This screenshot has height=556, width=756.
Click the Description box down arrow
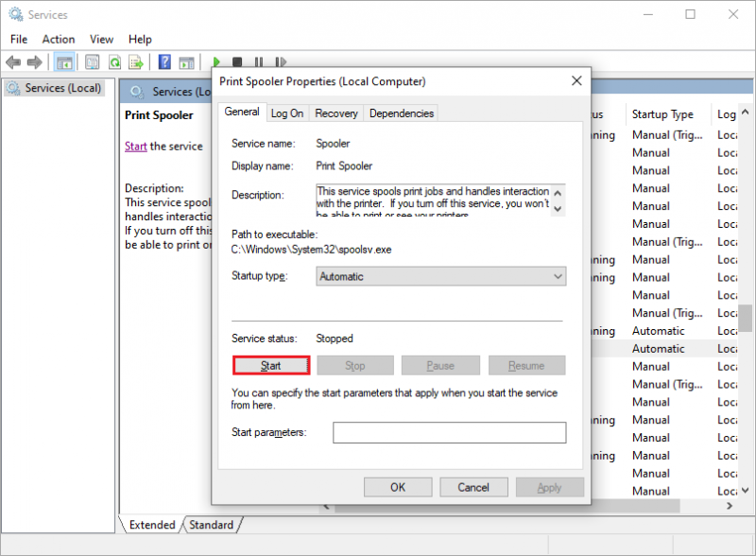558,209
